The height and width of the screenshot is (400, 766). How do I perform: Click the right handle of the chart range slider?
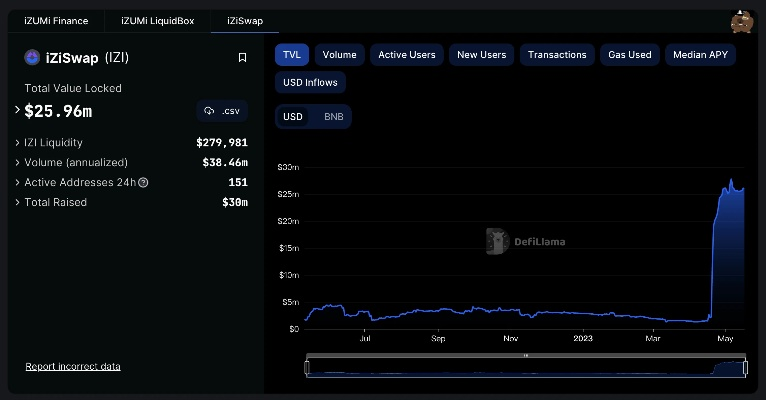pyautogui.click(x=745, y=369)
